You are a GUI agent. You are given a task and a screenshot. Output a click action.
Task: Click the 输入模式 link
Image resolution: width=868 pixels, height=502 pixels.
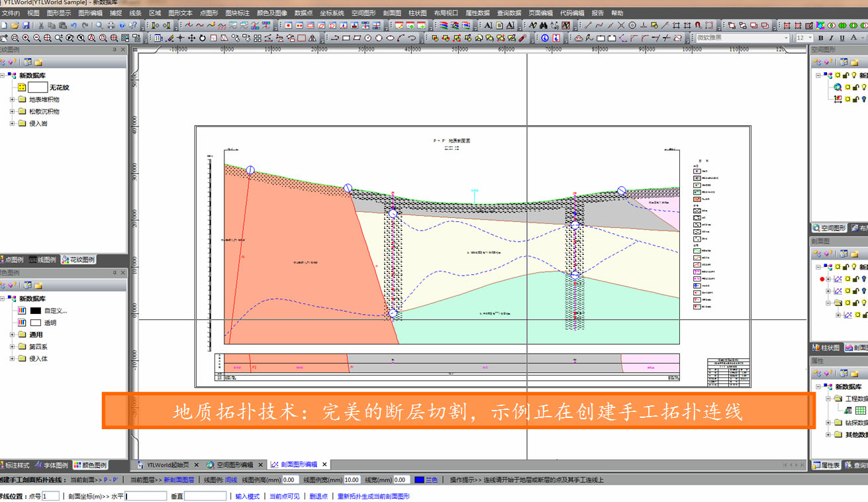click(248, 496)
